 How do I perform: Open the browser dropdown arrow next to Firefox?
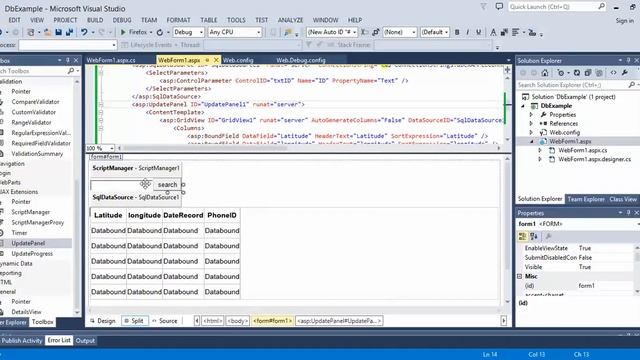[x=151, y=32]
